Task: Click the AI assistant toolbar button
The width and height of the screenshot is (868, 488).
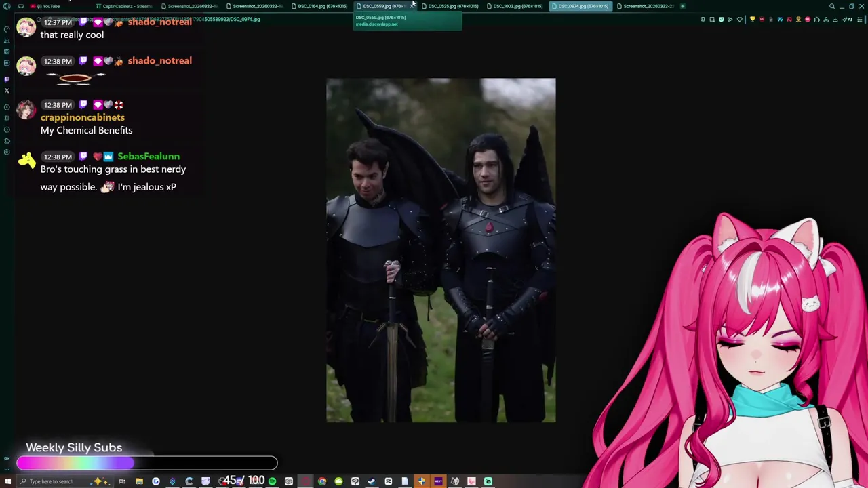Action: coord(847,20)
